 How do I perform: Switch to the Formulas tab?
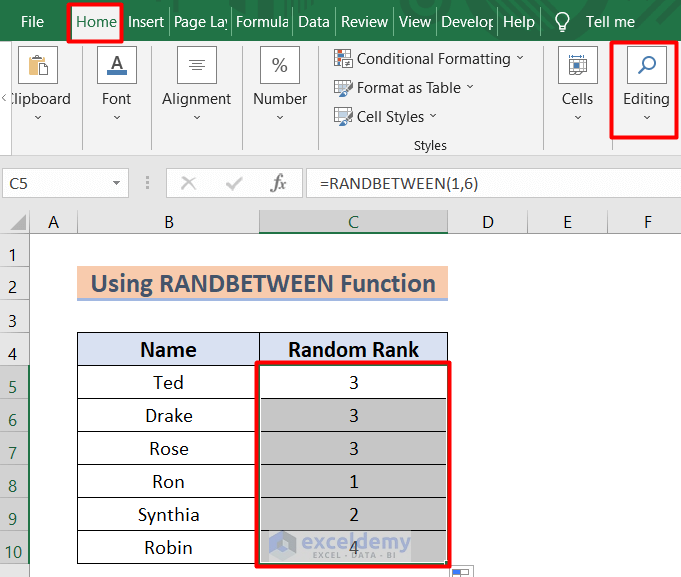[x=262, y=22]
